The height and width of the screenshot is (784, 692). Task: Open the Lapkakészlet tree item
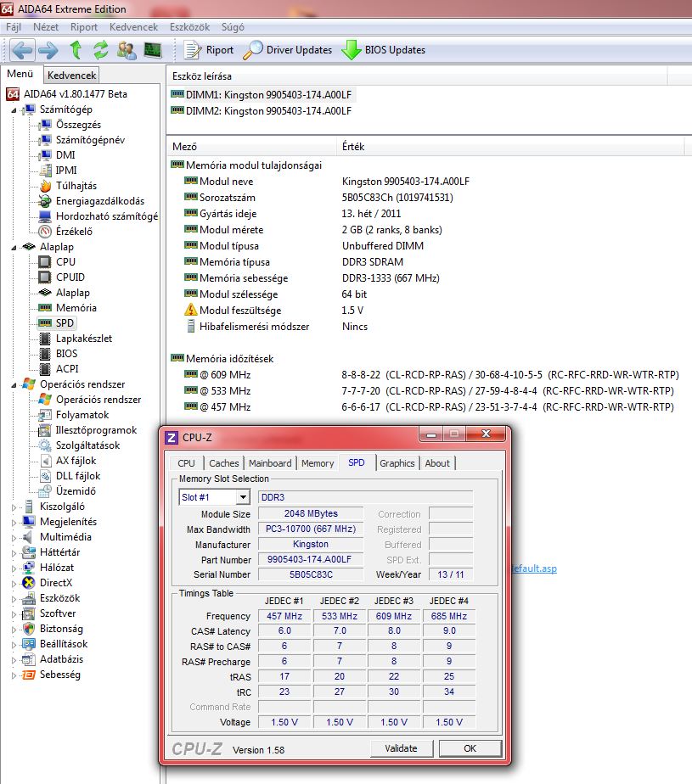click(x=84, y=338)
